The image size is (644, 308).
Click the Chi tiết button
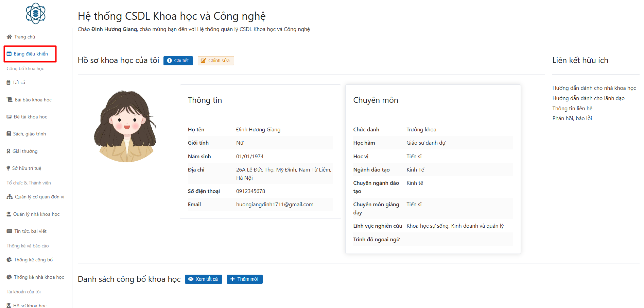coord(178,60)
